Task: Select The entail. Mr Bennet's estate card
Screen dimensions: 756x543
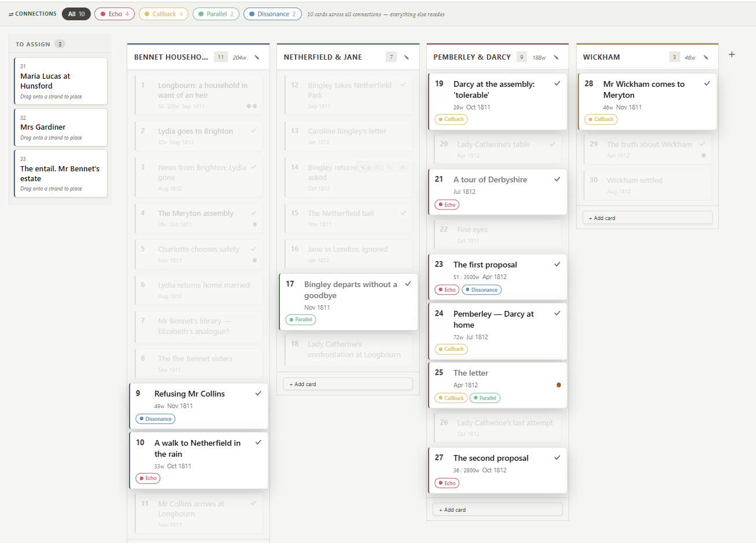Action: pyautogui.click(x=61, y=174)
